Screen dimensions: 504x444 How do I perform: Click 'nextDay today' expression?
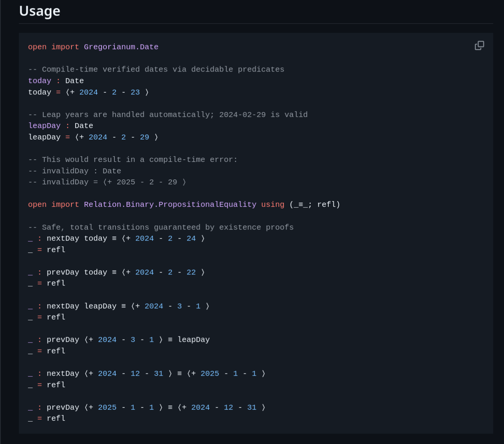pyautogui.click(x=77, y=238)
